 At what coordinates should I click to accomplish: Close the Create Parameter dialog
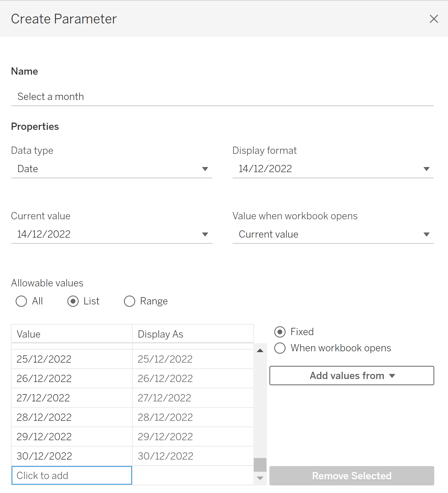tap(433, 19)
